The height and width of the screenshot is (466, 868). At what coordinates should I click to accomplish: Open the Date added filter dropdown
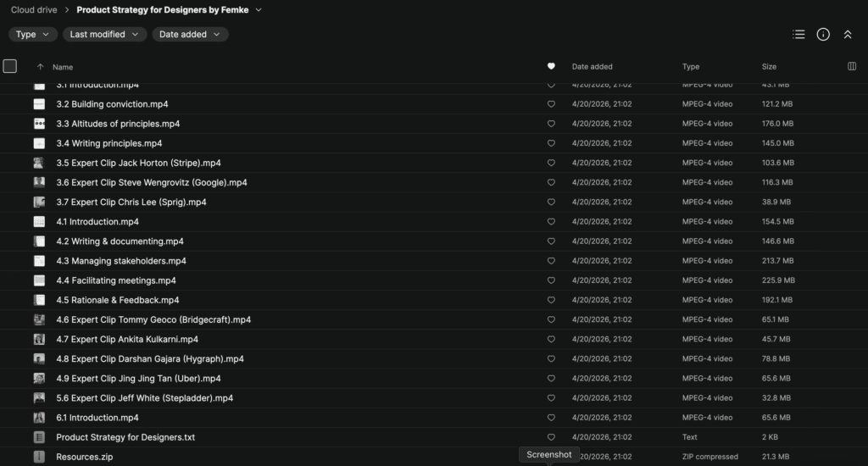pyautogui.click(x=190, y=35)
